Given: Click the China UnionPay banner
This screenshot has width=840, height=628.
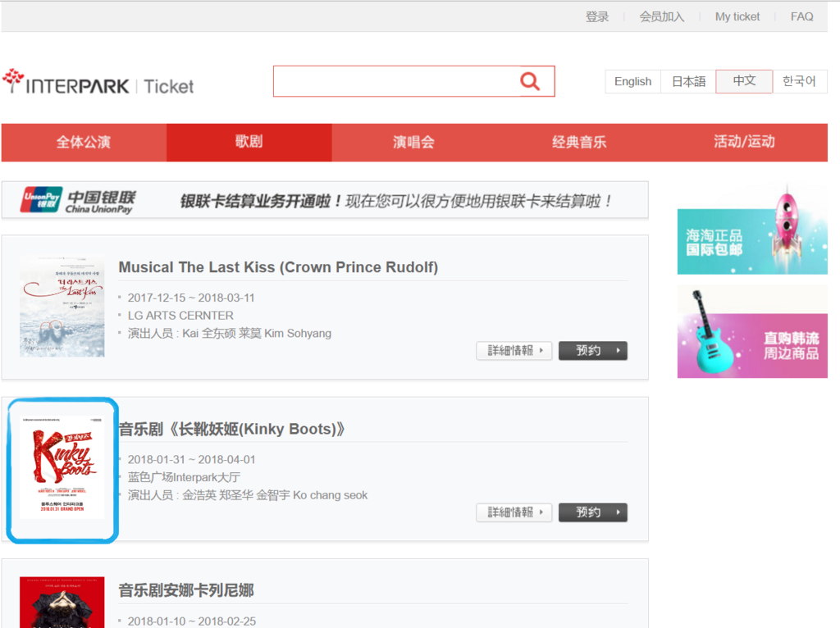Looking at the screenshot, I should 325,201.
